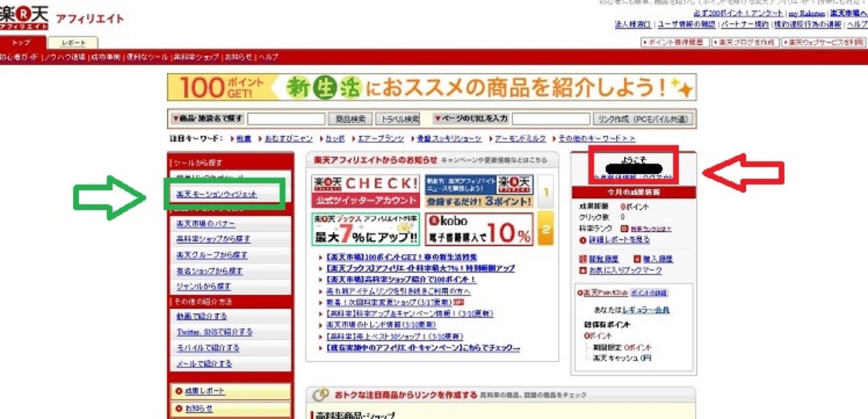Open お知らせ in red menu bar
This screenshot has width=868, height=419.
click(239, 57)
